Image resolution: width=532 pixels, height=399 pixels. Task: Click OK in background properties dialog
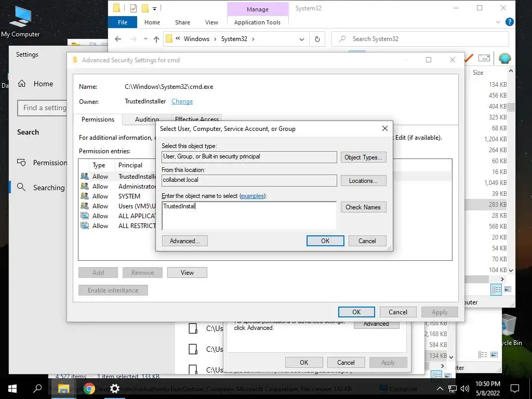coord(304,362)
